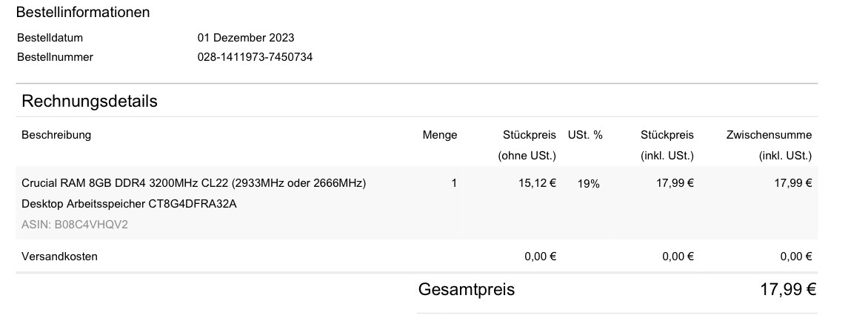Image resolution: width=868 pixels, height=324 pixels.
Task: Click the Desktop Arbeitsspeicher CT8G4DFRA32A line
Action: coord(129,204)
